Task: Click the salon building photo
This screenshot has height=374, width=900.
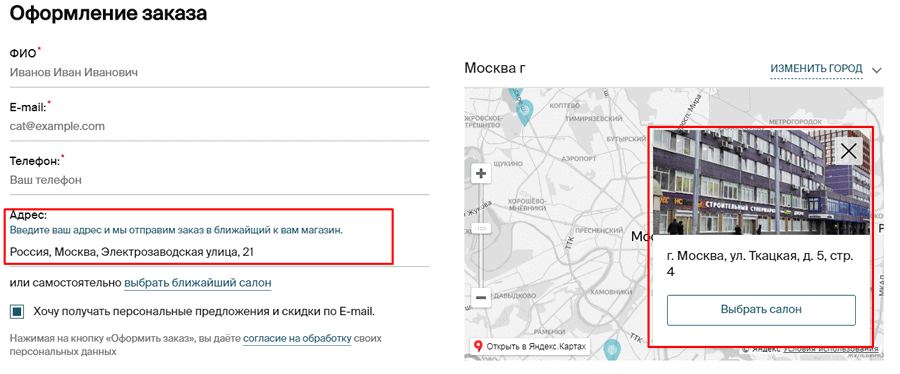Action: coord(761,182)
